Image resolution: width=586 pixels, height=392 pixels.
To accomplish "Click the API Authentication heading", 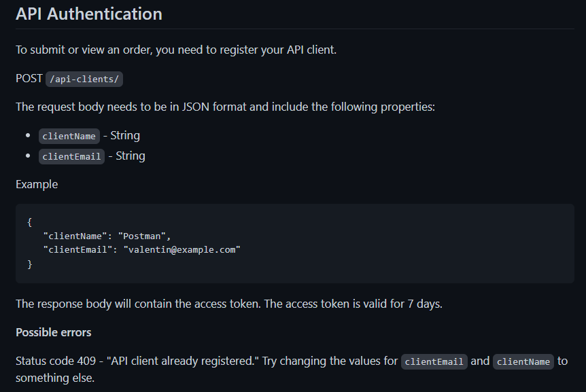I will pyautogui.click(x=89, y=14).
